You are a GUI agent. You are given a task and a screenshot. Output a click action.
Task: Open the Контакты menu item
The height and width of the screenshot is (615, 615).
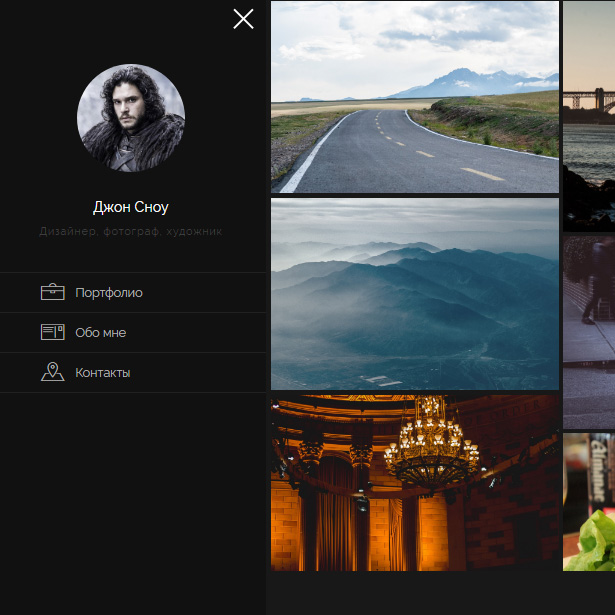pyautogui.click(x=133, y=373)
